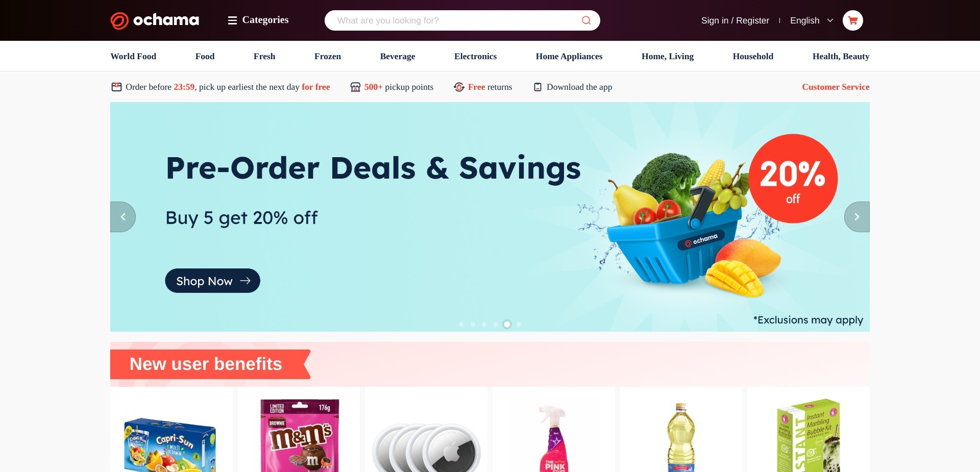Select the first carousel dot indicator
Screen dimensions: 980x472
click(461, 324)
